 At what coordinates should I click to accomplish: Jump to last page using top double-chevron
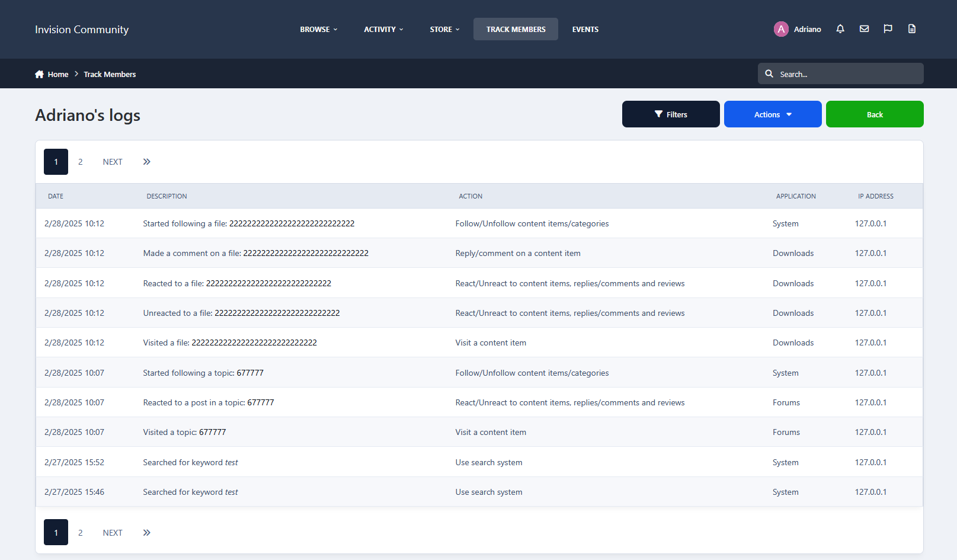point(147,162)
